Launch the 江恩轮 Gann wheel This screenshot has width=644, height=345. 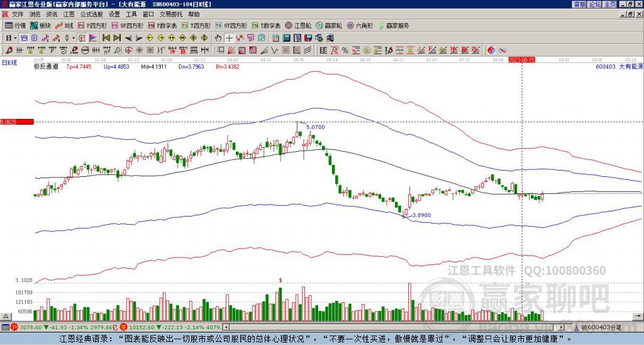point(298,25)
